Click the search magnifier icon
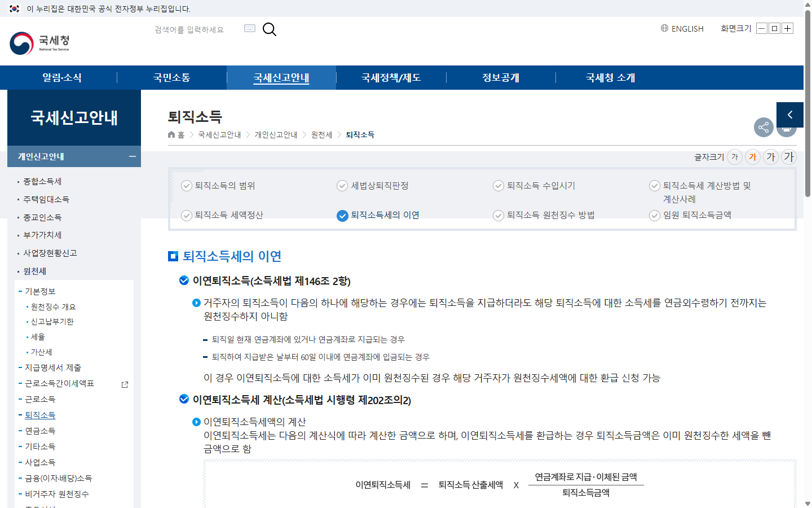812x508 pixels. [270, 29]
